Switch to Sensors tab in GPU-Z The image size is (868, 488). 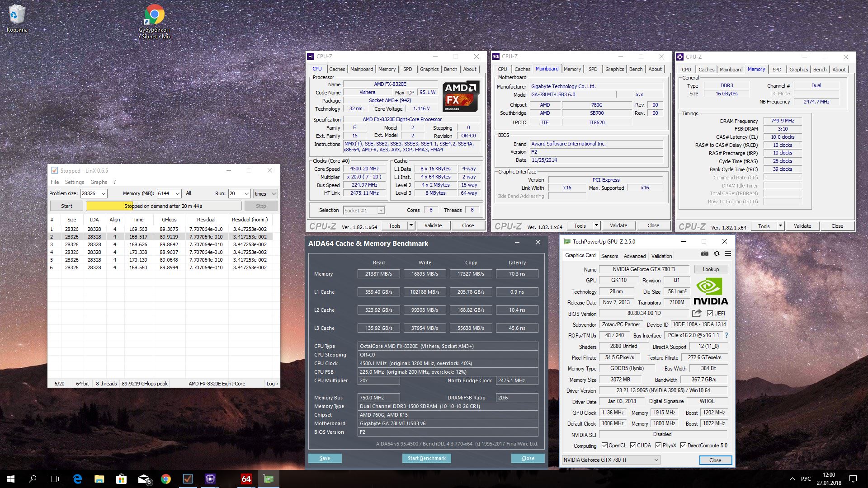point(609,256)
